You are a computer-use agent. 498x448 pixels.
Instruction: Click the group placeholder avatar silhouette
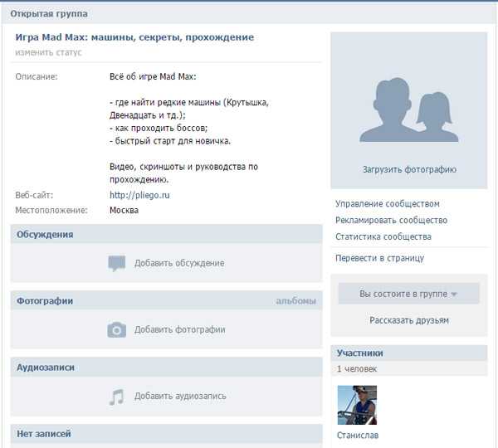[x=408, y=110]
